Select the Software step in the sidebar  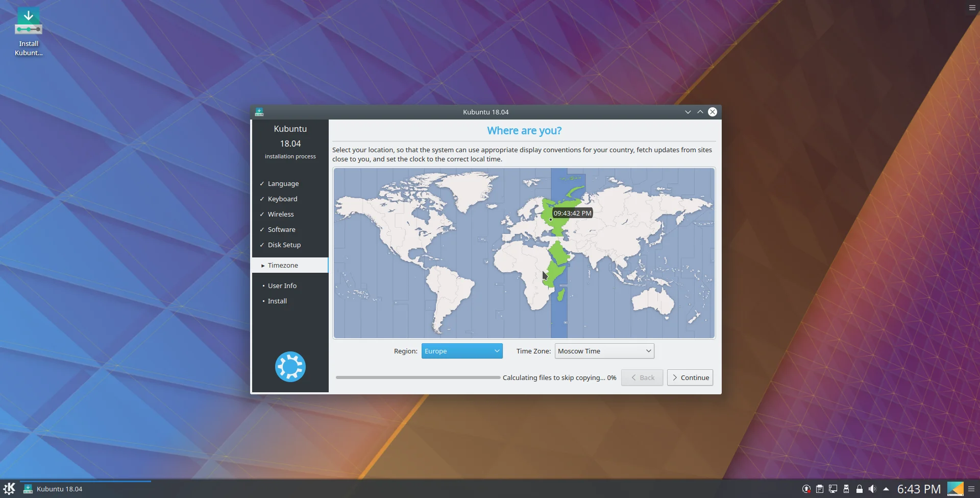290,229
